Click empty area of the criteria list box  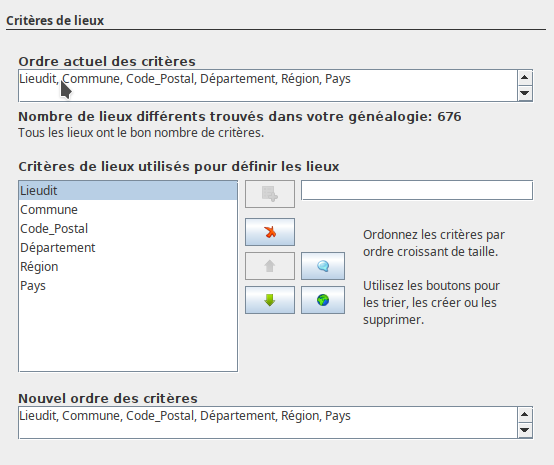[x=128, y=332]
